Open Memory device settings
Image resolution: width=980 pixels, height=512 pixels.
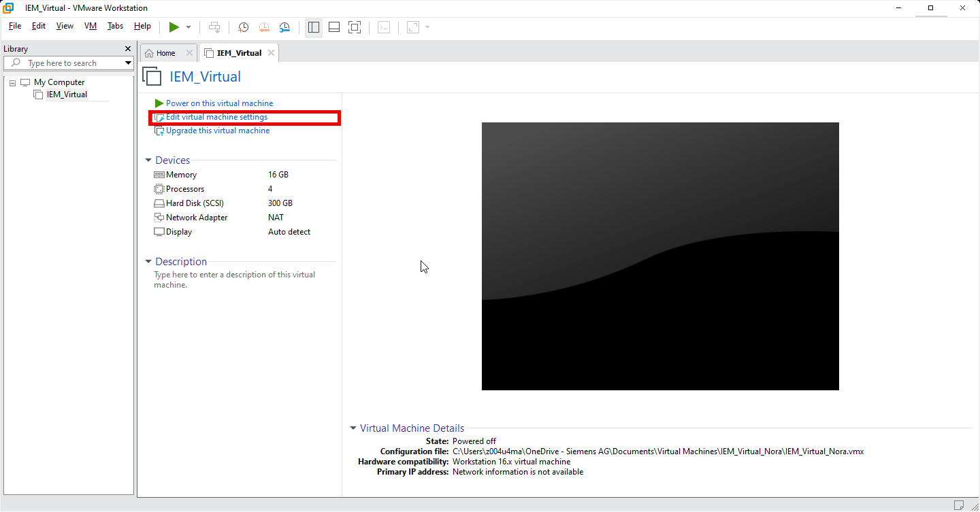[x=180, y=174]
